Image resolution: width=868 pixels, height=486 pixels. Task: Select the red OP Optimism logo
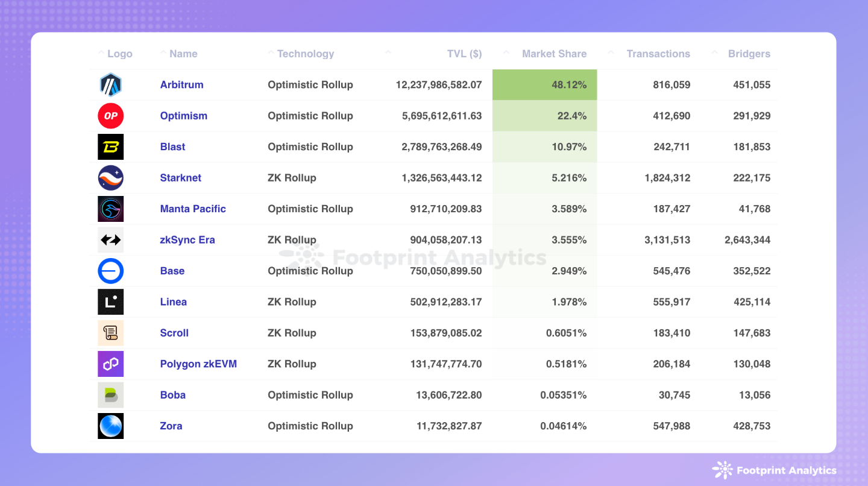110,116
